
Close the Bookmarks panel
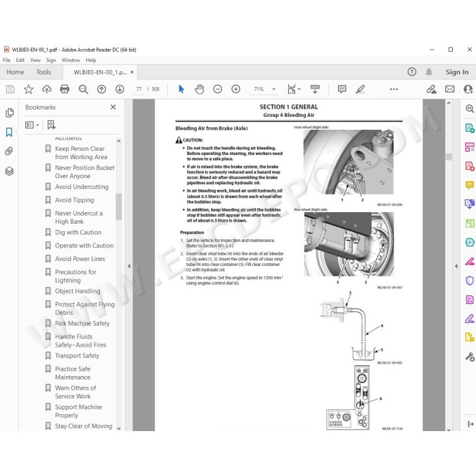[114, 107]
